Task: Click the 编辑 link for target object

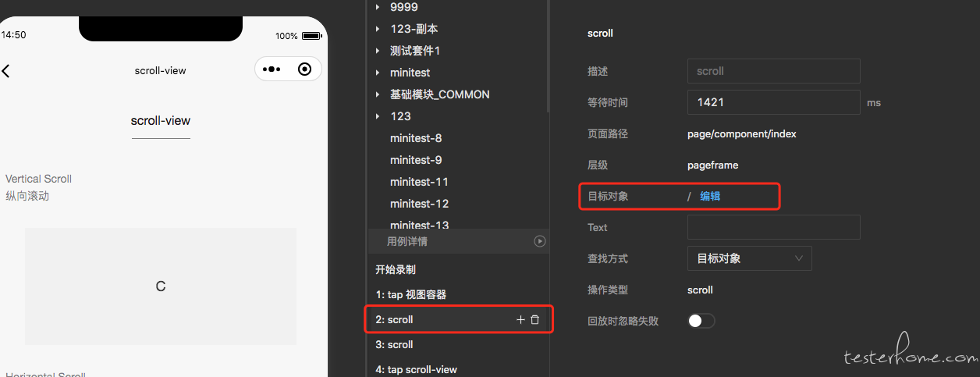Action: coord(710,196)
